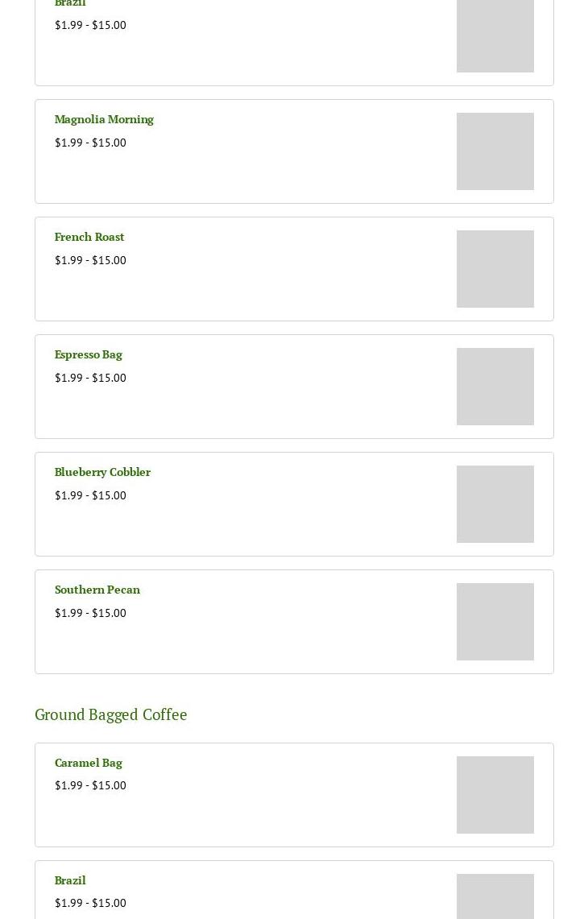Image resolution: width=588 pixels, height=919 pixels.
Task: Click the Espresso Bag title
Action: click(x=89, y=354)
